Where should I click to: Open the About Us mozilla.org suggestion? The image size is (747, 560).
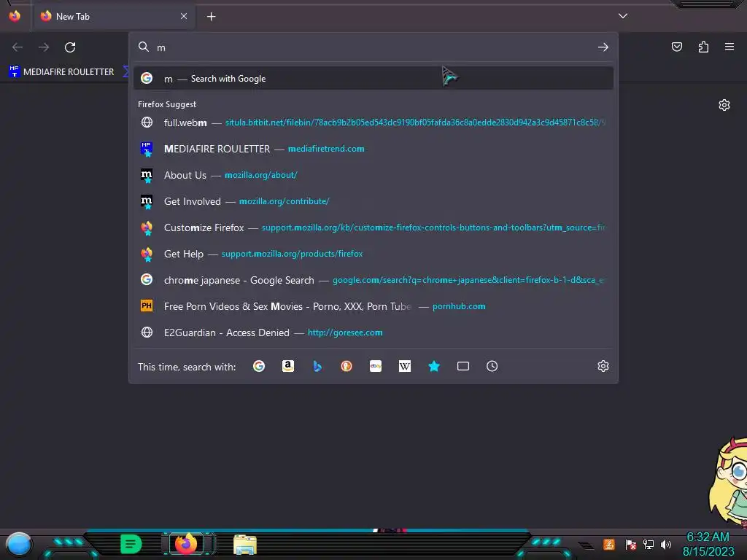tap(373, 175)
